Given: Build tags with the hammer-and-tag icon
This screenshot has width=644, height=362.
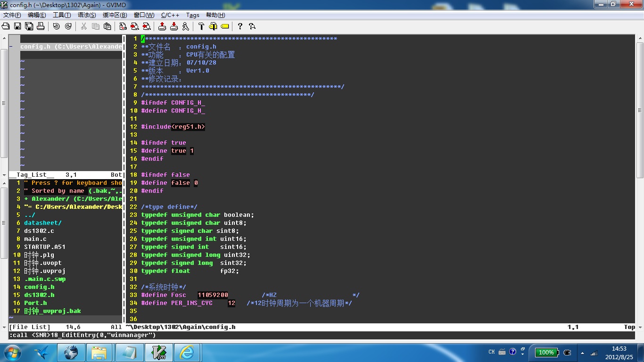Looking at the screenshot, I should click(x=213, y=26).
